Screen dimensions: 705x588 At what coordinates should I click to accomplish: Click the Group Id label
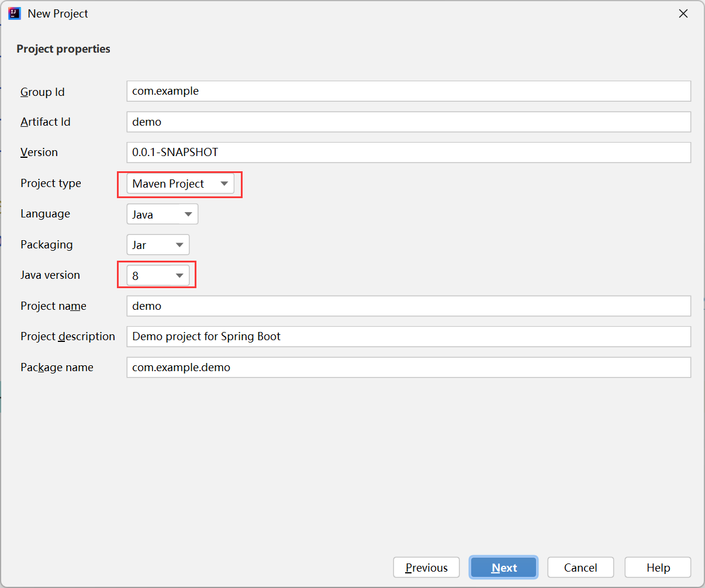(43, 92)
